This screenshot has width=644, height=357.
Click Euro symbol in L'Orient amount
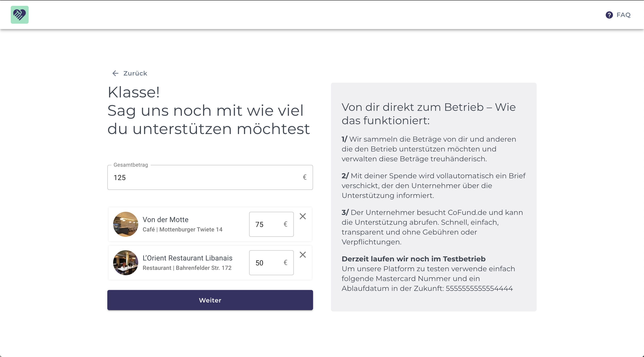click(x=285, y=262)
